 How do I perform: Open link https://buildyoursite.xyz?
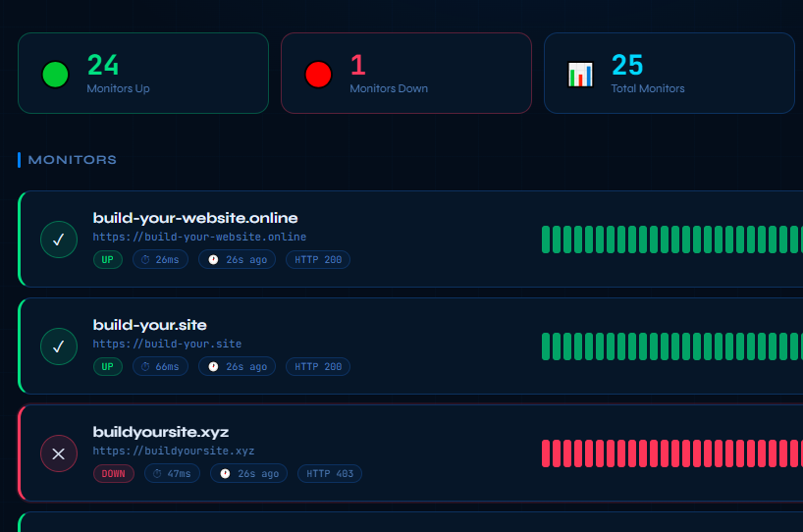coord(174,452)
